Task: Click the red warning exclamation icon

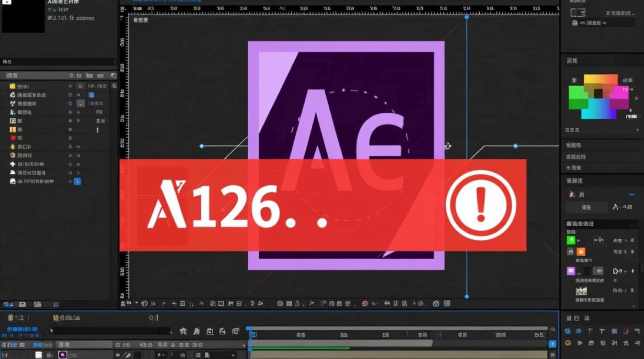Action: coord(481,205)
